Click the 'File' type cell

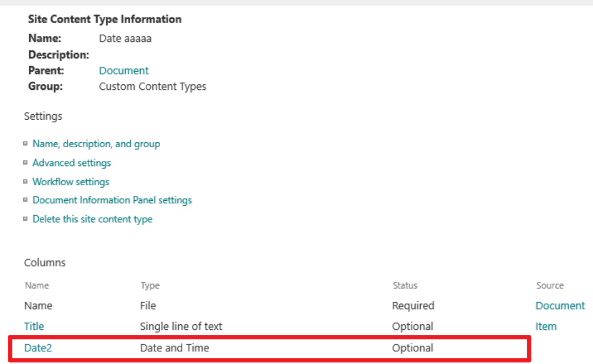click(x=148, y=306)
